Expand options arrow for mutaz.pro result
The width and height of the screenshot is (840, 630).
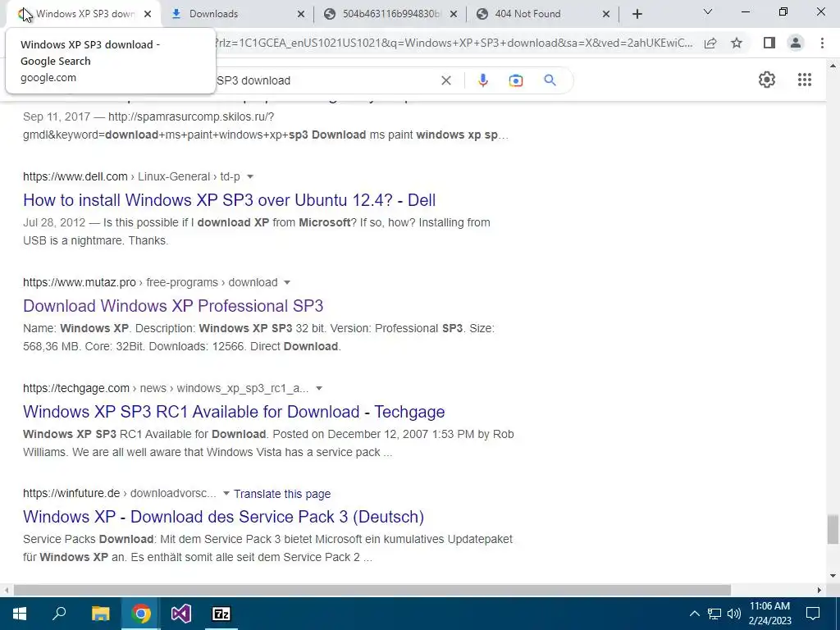(x=286, y=282)
